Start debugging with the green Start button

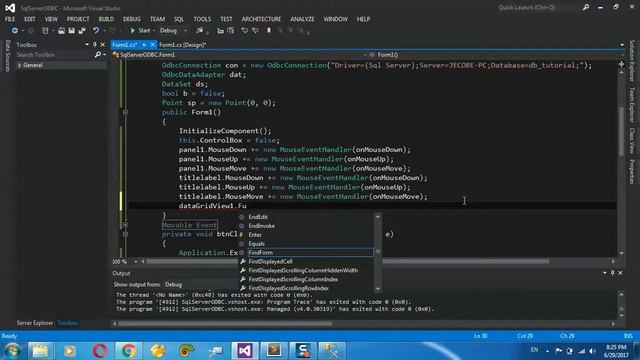[x=140, y=31]
